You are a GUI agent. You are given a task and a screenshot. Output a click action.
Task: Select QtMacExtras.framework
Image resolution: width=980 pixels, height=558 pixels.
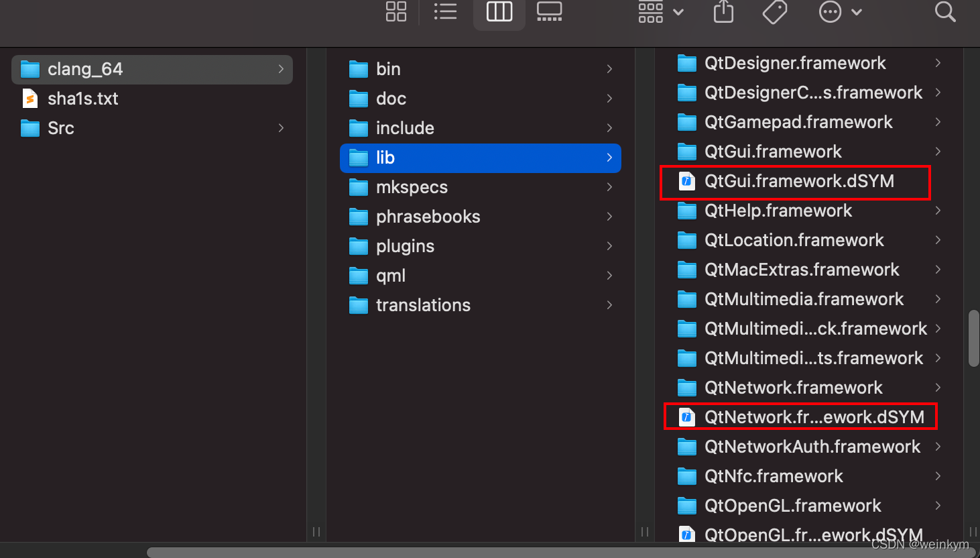click(809, 270)
